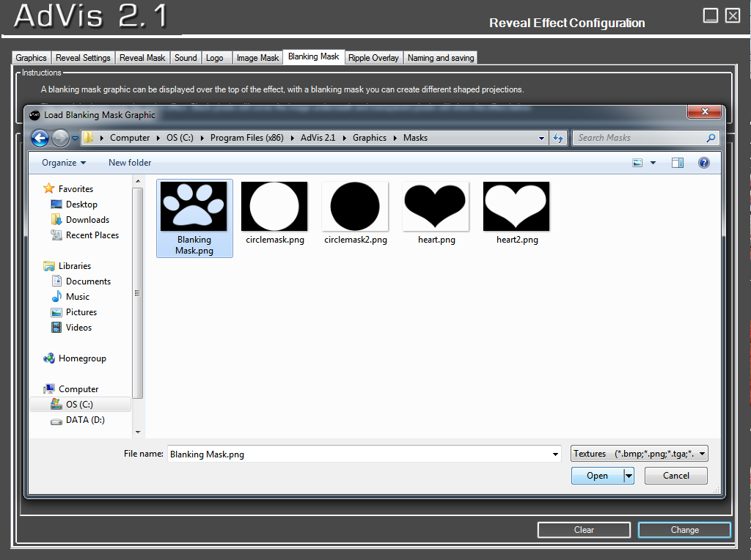Expand the Organize dropdown menu
751x560 pixels.
coord(64,163)
